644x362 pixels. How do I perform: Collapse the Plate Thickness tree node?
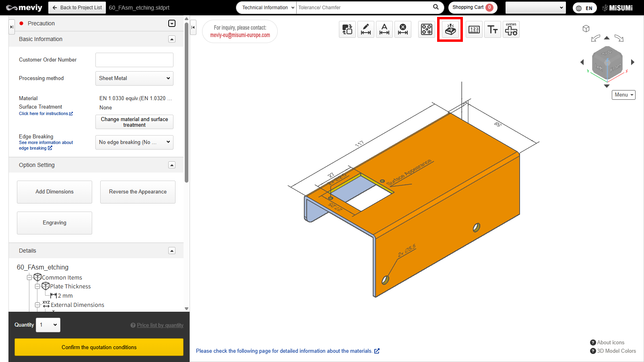(37, 286)
